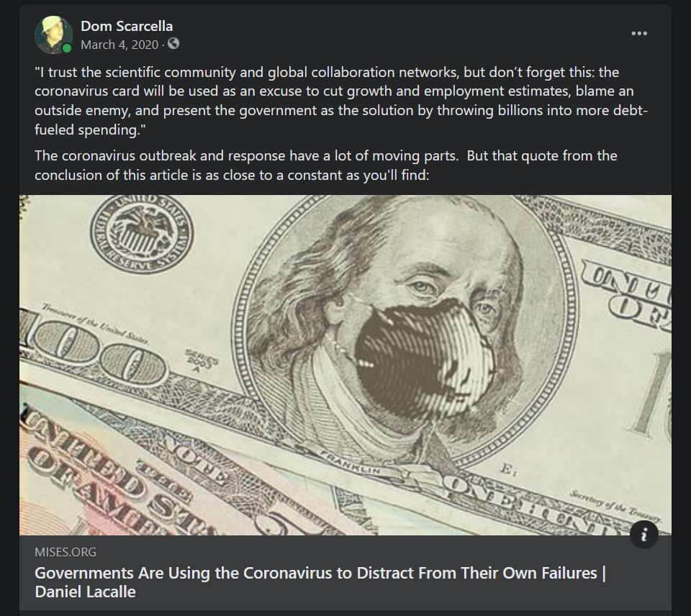Click the link card footer area
This screenshot has height=616, width=691.
(x=345, y=573)
